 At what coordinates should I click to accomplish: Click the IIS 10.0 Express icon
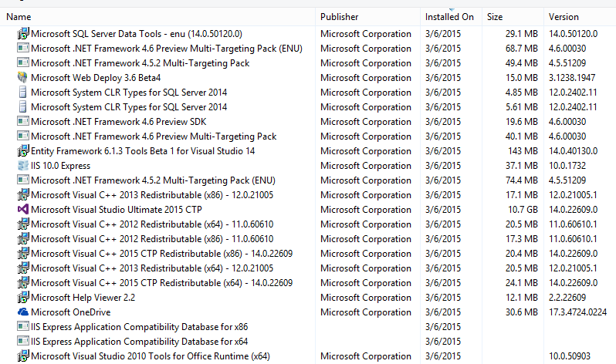23,165
